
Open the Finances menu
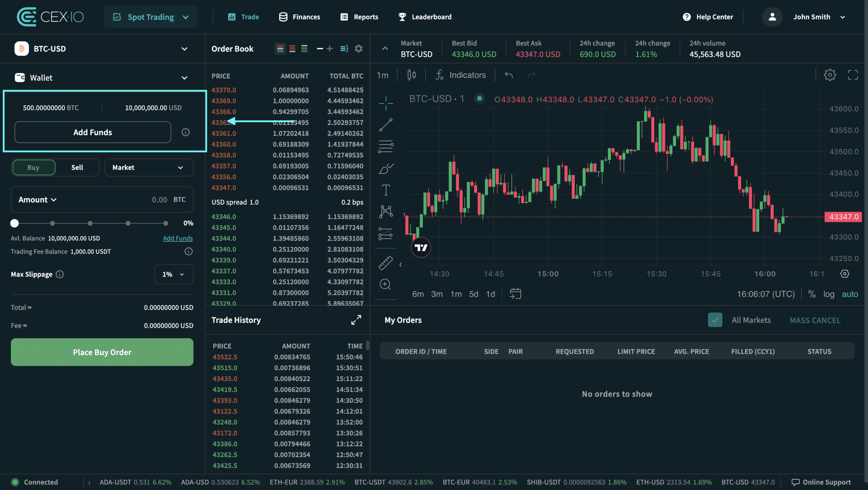[299, 17]
